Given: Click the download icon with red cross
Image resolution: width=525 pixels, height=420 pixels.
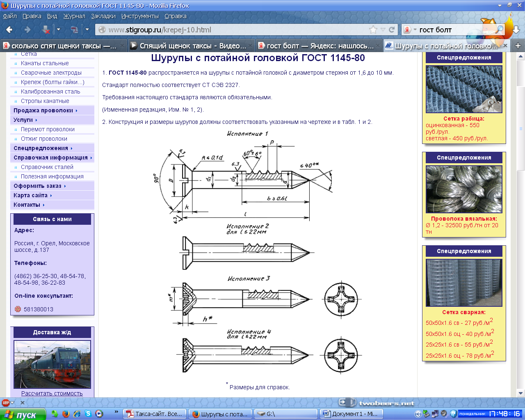Looking at the screenshot, I should 46,30.
